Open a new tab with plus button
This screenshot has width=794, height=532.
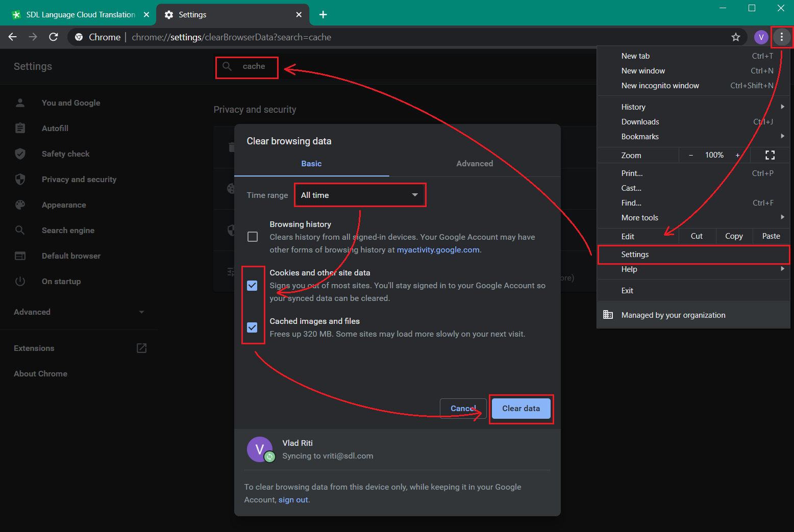click(323, 14)
